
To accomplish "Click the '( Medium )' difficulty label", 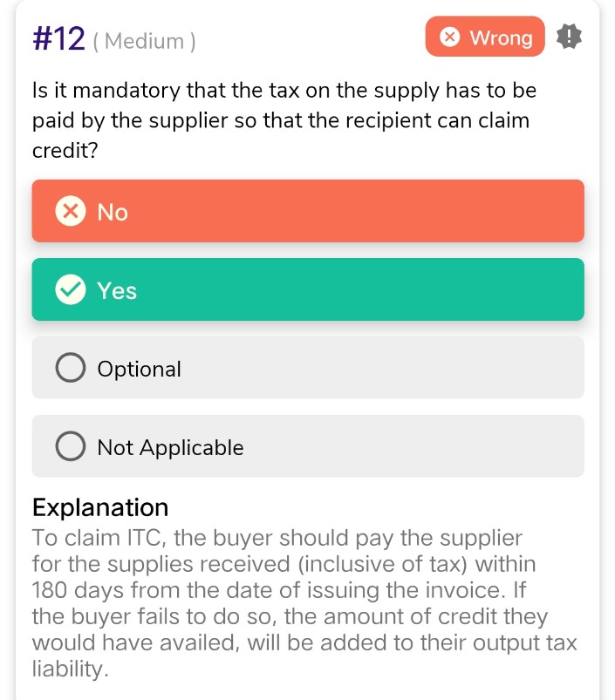I will 144,41.
